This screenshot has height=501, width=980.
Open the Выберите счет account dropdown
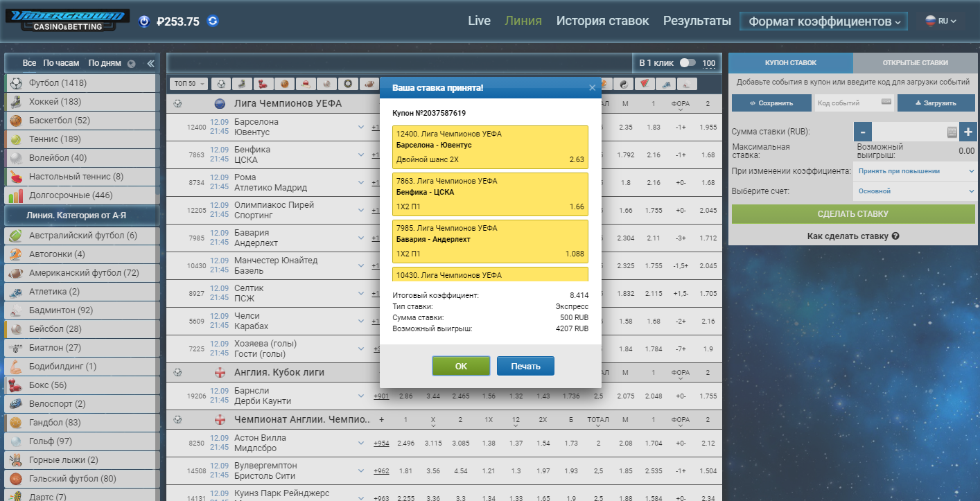click(x=916, y=191)
